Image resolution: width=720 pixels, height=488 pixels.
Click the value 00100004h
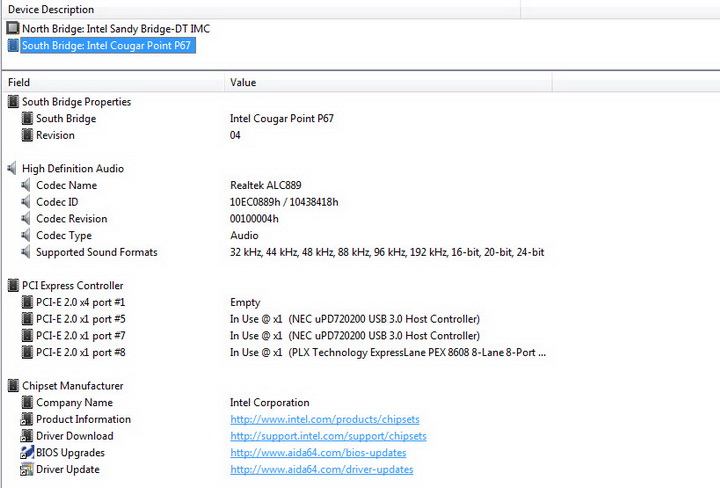pos(254,219)
